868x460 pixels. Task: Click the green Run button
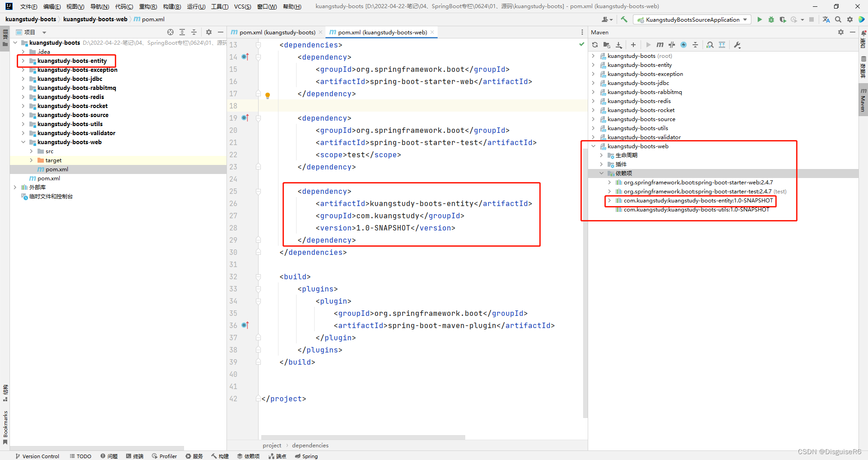tap(759, 19)
